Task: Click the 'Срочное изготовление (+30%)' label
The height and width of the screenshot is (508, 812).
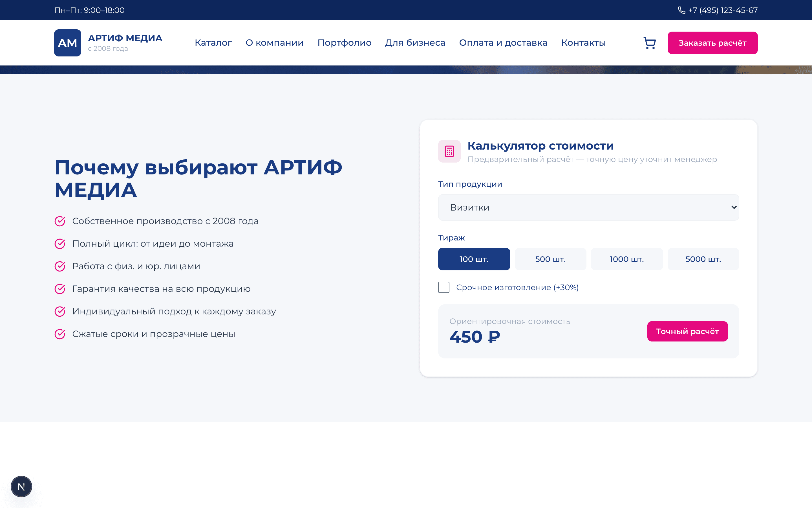Action: (x=517, y=288)
